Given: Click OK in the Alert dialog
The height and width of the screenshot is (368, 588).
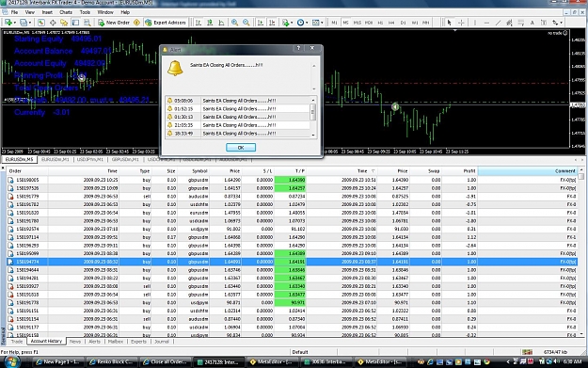Looking at the screenshot, I should tap(241, 148).
